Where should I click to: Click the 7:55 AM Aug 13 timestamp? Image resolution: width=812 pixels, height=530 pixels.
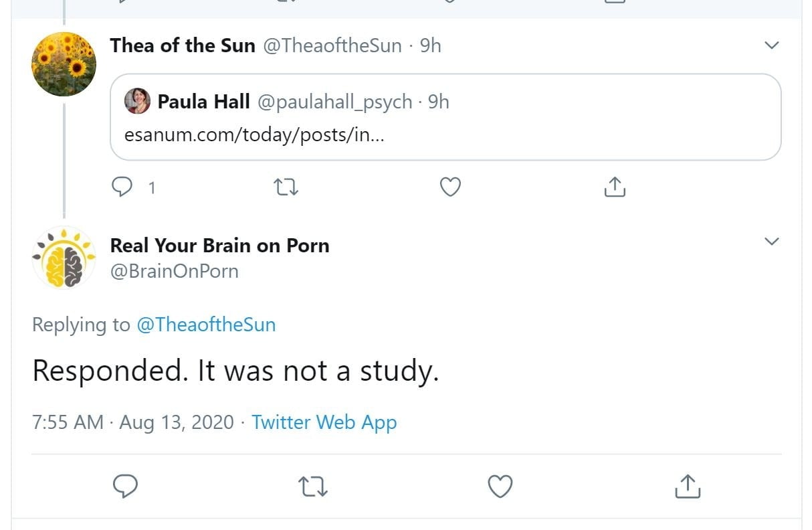tap(133, 423)
